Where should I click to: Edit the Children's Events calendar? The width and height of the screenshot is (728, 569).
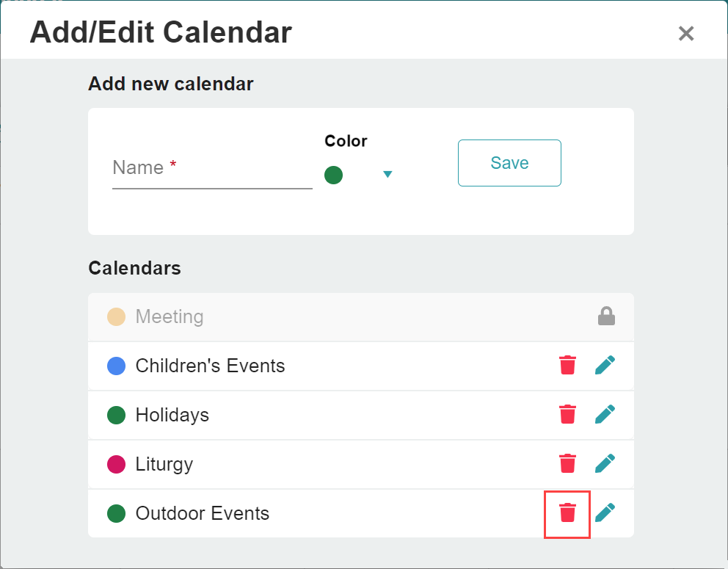tap(605, 365)
